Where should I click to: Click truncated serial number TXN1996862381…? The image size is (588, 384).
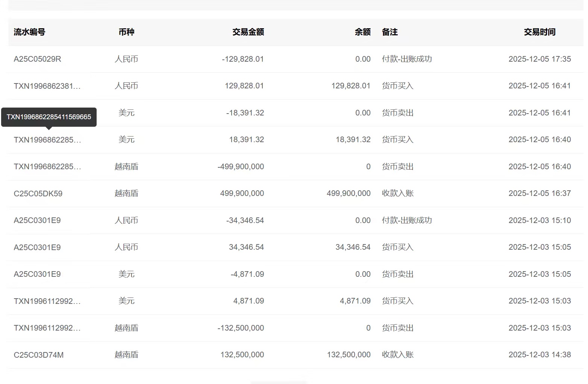click(x=47, y=86)
